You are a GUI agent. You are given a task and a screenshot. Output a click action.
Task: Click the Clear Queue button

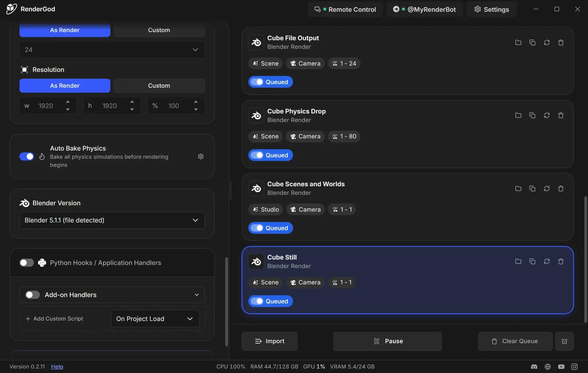(x=515, y=341)
